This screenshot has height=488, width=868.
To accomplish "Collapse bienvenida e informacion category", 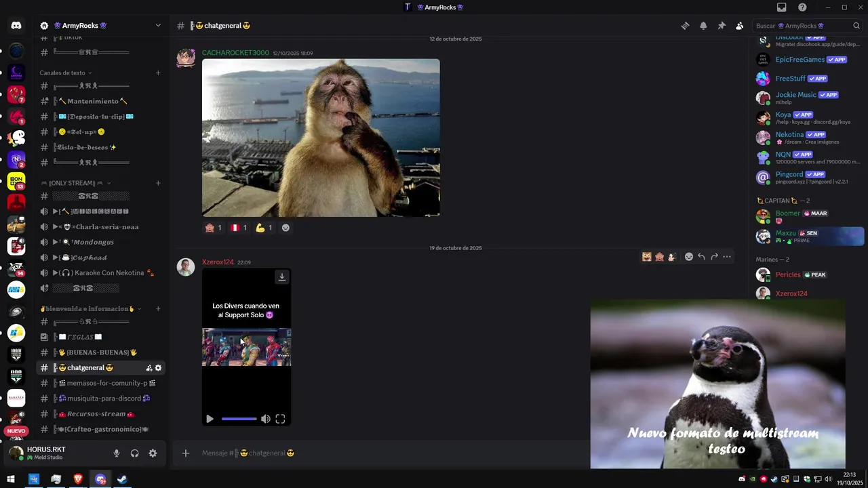I will pyautogui.click(x=91, y=309).
